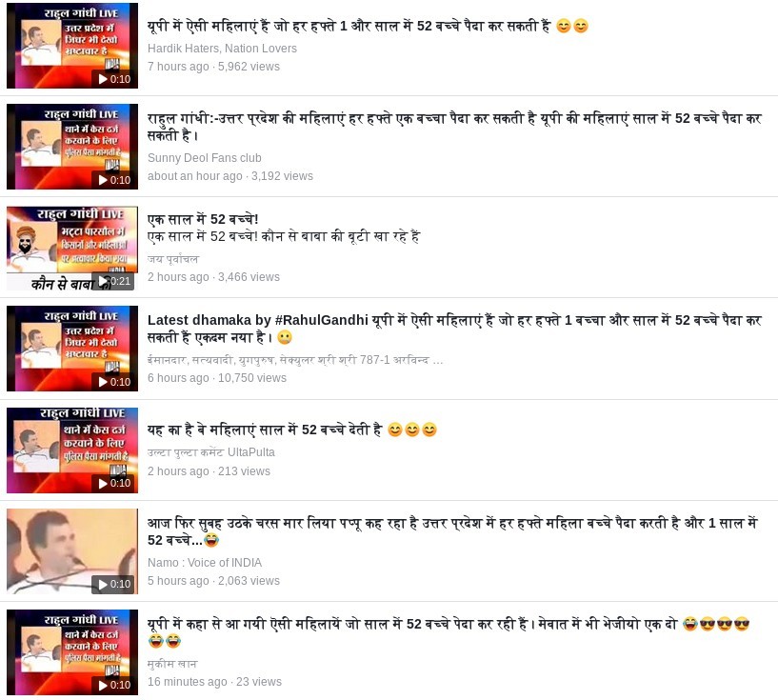Open page Hardik Haters, Nation Lovers
Screen dimensions: 778x700
click(222, 49)
